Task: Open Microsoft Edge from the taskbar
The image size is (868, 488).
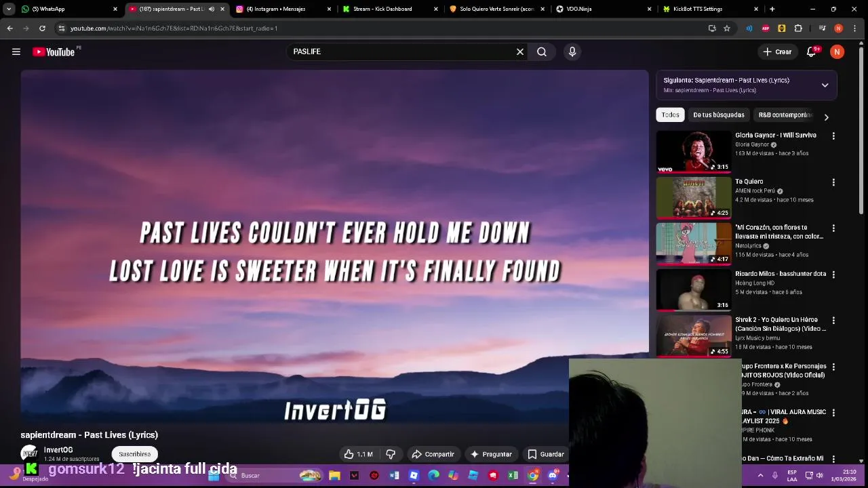Action: 433,476
